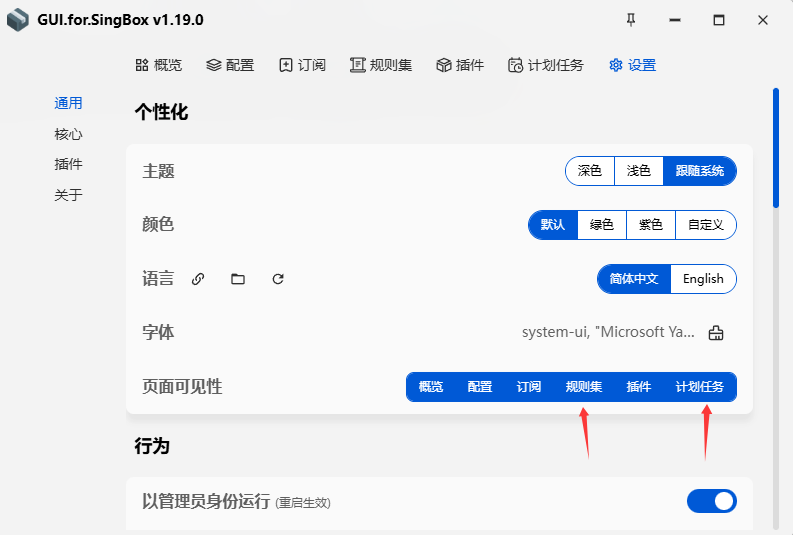Switch to the 插件 plugins top tab

click(x=460, y=65)
